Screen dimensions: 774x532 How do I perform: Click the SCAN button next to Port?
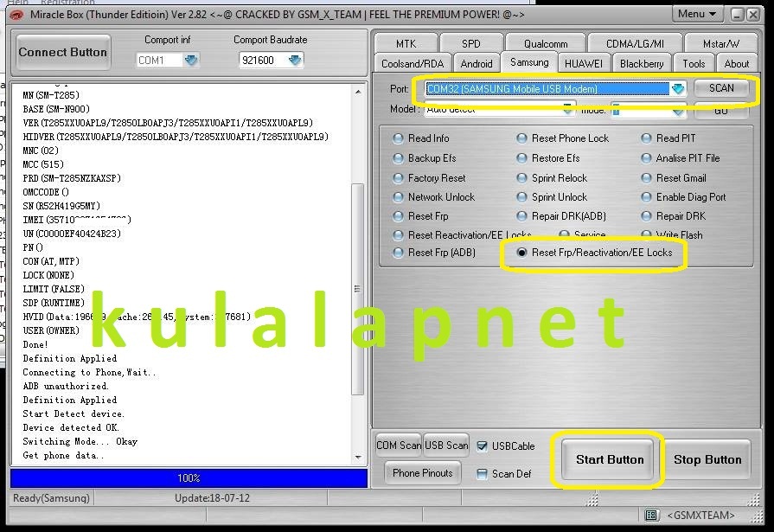click(721, 88)
